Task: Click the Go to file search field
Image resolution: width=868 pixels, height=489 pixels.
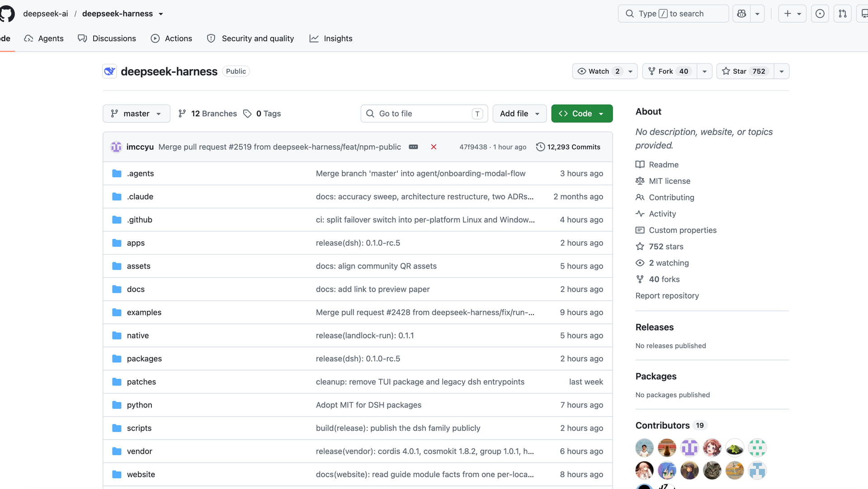Action: point(424,114)
